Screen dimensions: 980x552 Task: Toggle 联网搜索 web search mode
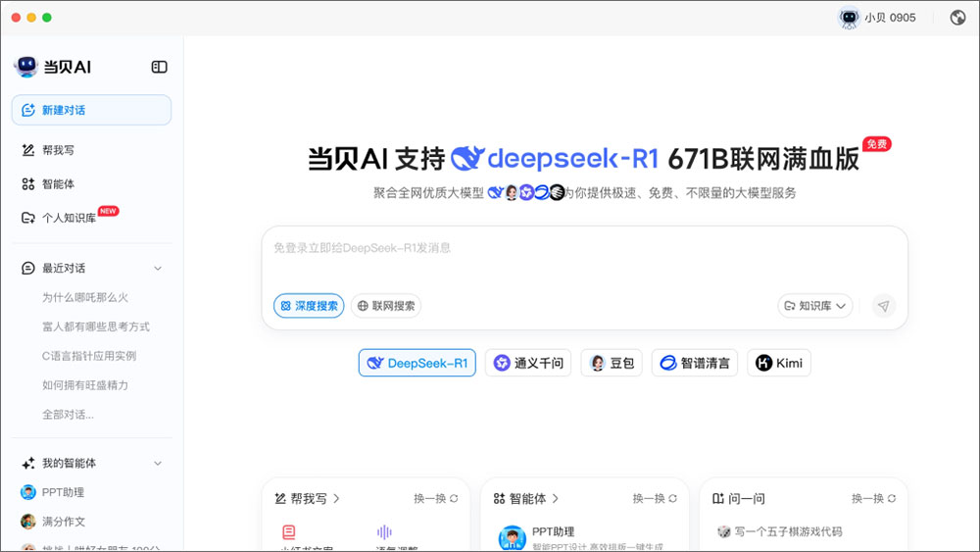pyautogui.click(x=385, y=306)
